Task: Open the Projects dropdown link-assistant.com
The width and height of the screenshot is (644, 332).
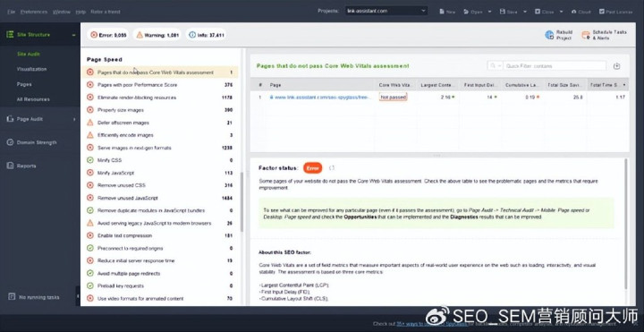Action: coord(386,11)
